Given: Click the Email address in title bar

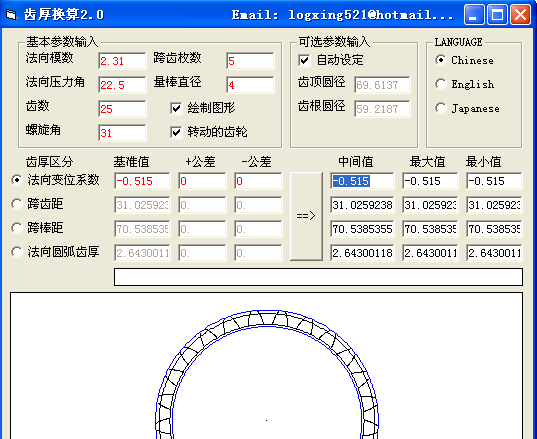Looking at the screenshot, I should [x=342, y=15].
